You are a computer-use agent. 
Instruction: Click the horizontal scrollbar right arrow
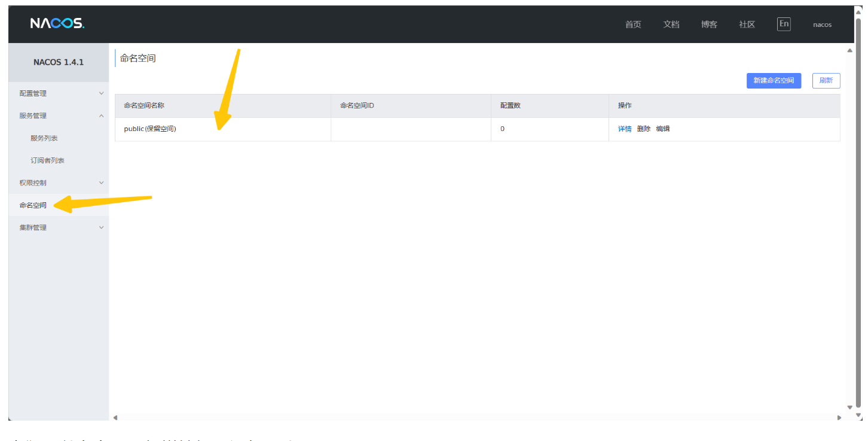839,417
